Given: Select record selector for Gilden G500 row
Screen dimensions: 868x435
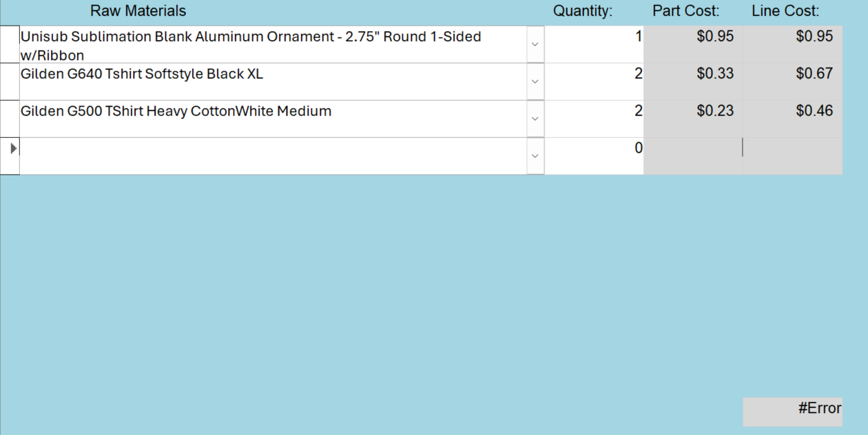Looking at the screenshot, I should coord(10,119).
